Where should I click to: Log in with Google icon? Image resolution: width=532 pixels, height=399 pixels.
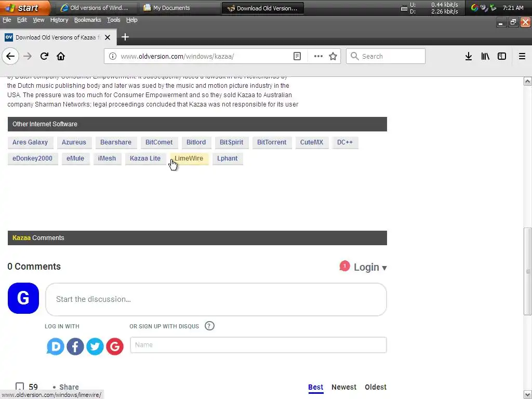(115, 347)
